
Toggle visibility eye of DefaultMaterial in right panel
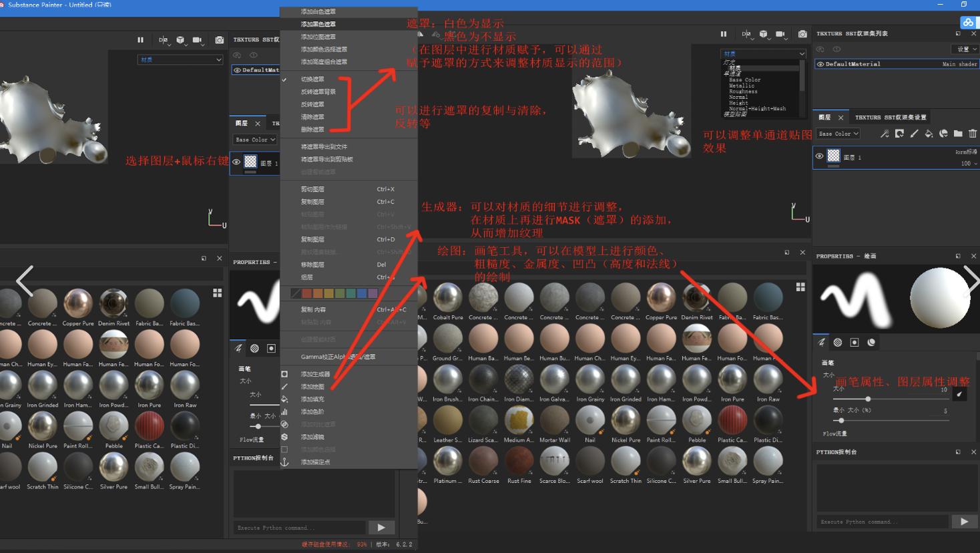coord(820,64)
